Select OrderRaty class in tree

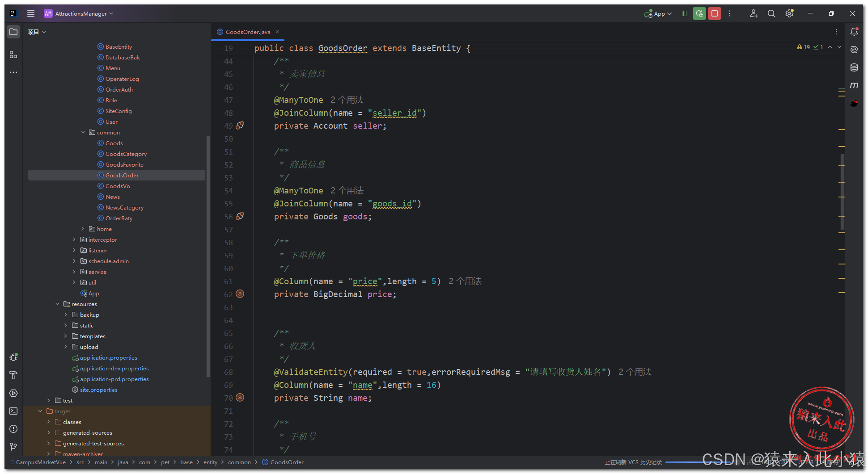[119, 218]
